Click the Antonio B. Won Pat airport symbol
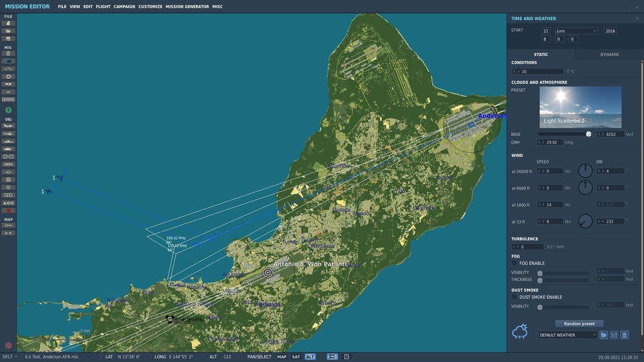This screenshot has width=644, height=362. coord(267,272)
